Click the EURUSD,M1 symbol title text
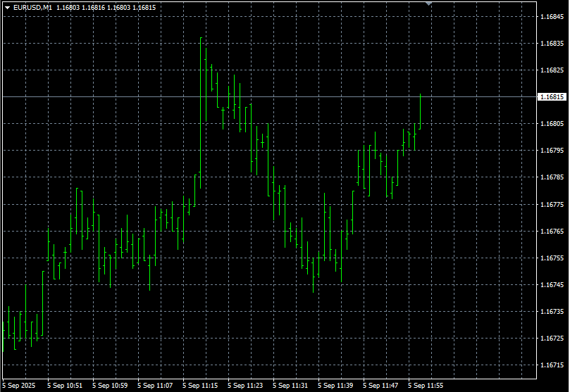Image resolution: width=570 pixels, height=392 pixels. click(32, 7)
